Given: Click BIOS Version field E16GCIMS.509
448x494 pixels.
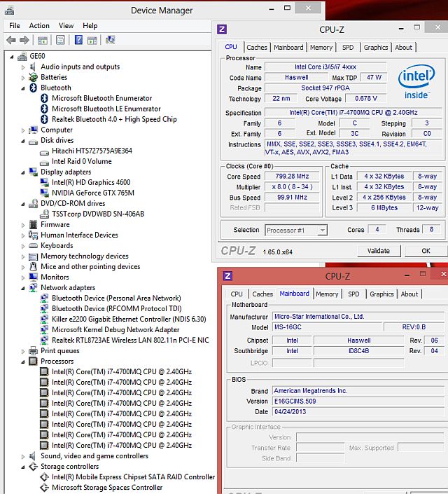Looking at the screenshot, I should tap(358, 401).
